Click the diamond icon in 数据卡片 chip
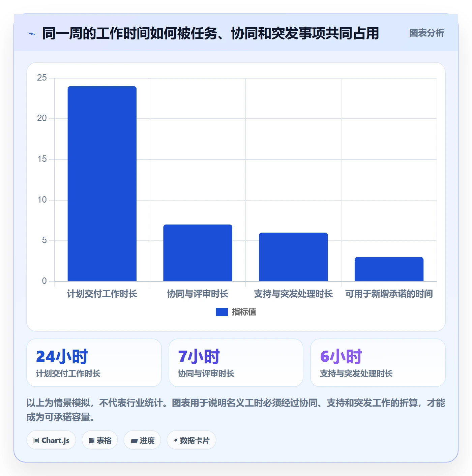Image resolution: width=472 pixels, height=476 pixels. (176, 440)
